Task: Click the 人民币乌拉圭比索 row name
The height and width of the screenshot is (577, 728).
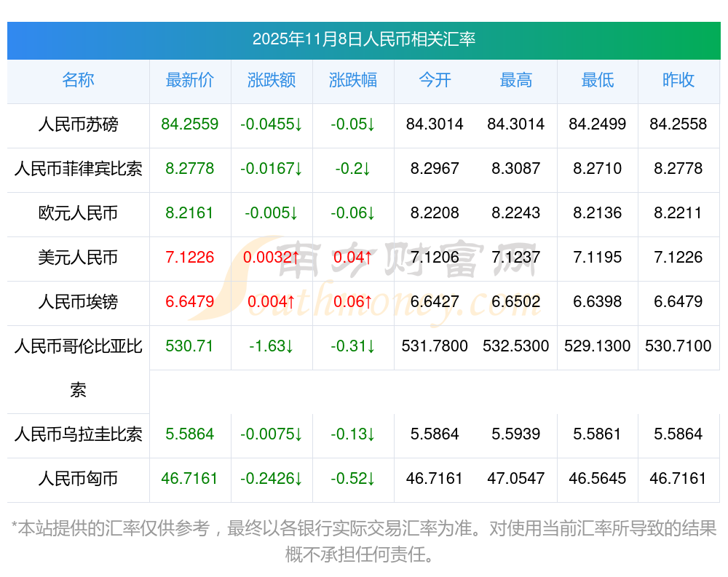Action: 78,434
